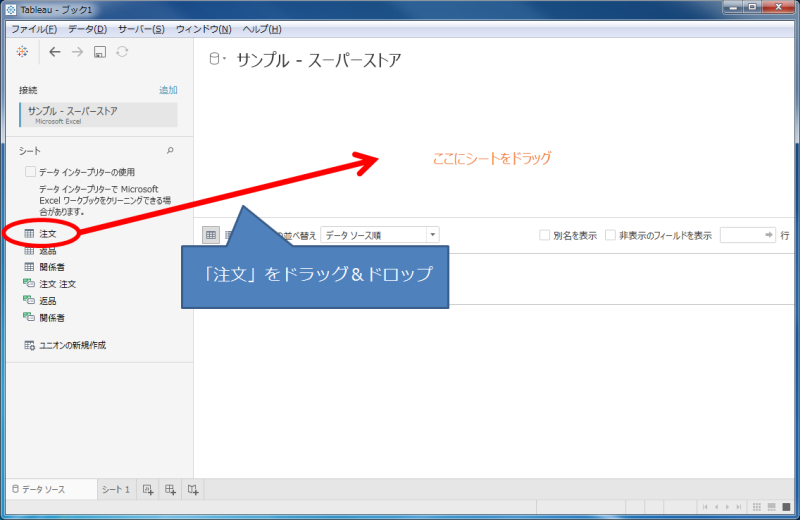Click ユニオンの新規作成 to create a union
The image size is (800, 520).
(65, 345)
